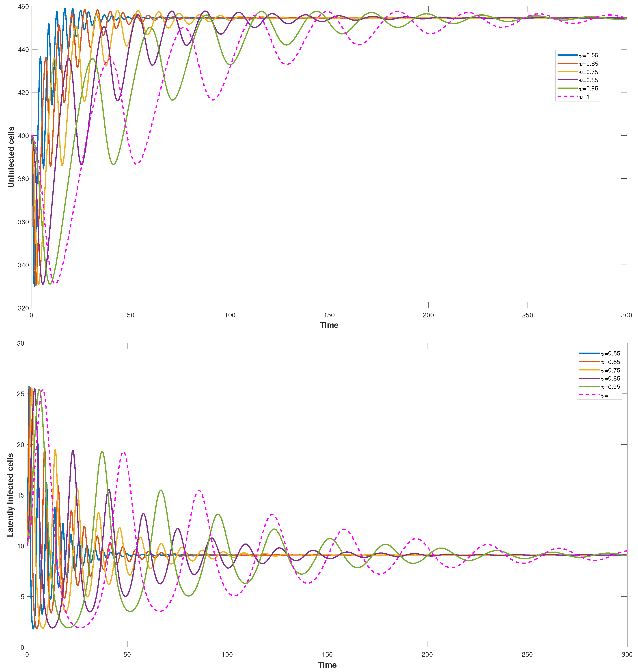Click the 320 y-axis tick label
Screen dimensions: 638x672
[23, 308]
